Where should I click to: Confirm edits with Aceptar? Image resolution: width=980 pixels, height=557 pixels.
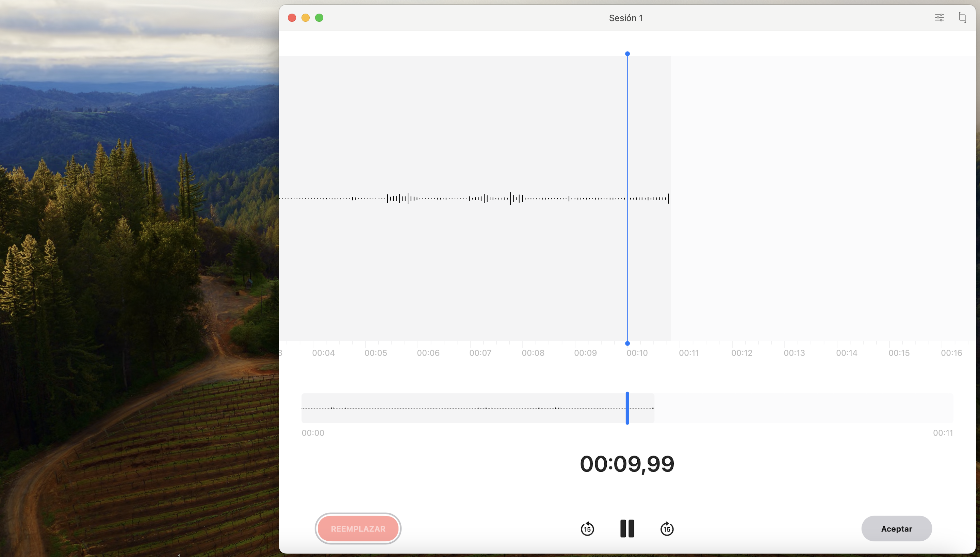(897, 528)
